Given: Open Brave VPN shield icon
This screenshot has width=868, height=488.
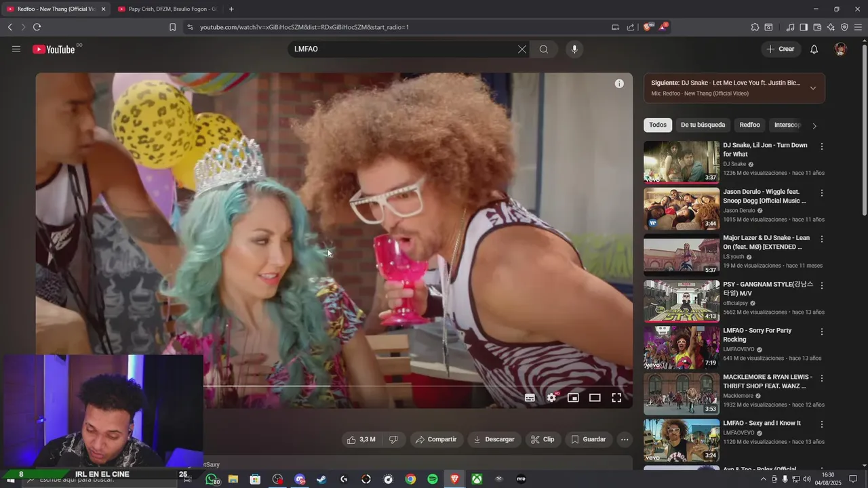Looking at the screenshot, I should [844, 27].
